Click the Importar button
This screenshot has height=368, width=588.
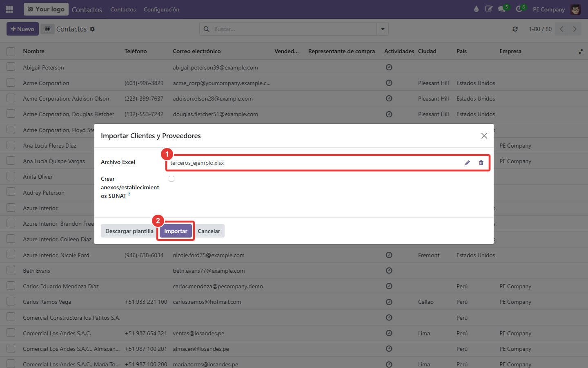click(176, 231)
